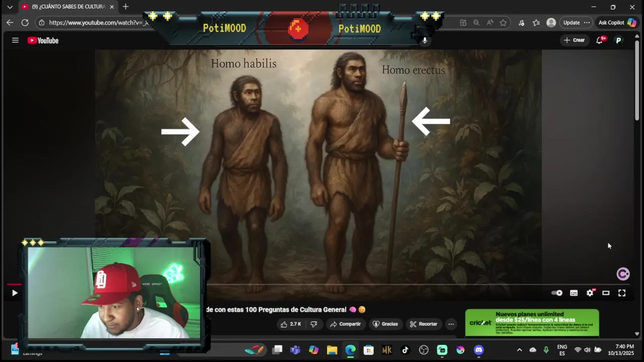Open File Explorer from taskbar

tap(332, 350)
